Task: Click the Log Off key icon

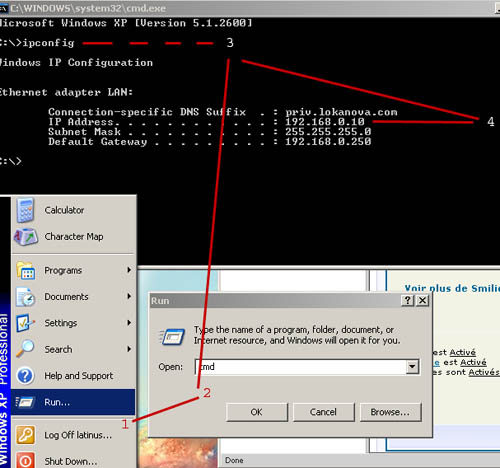Action: click(25, 435)
